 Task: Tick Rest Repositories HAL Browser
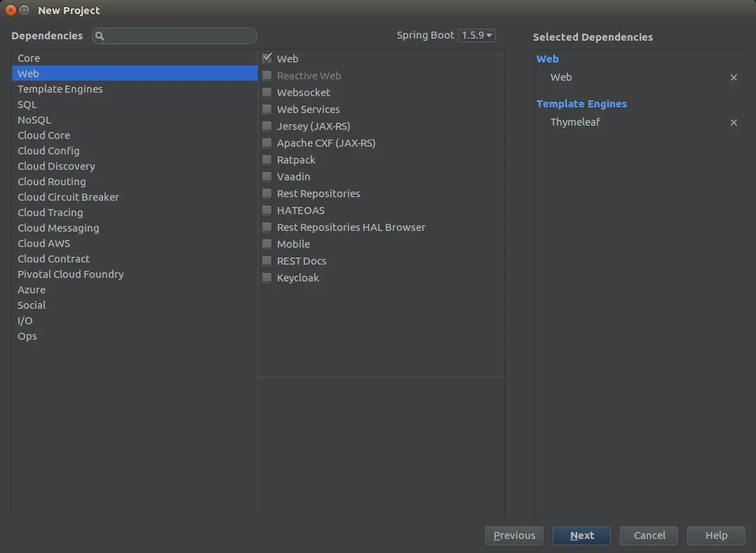coord(266,227)
